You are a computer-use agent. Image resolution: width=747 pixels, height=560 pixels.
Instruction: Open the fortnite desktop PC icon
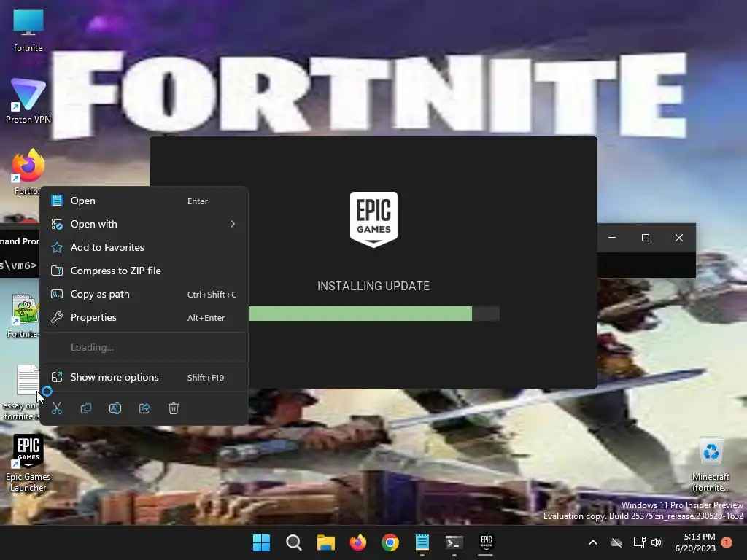click(x=28, y=30)
